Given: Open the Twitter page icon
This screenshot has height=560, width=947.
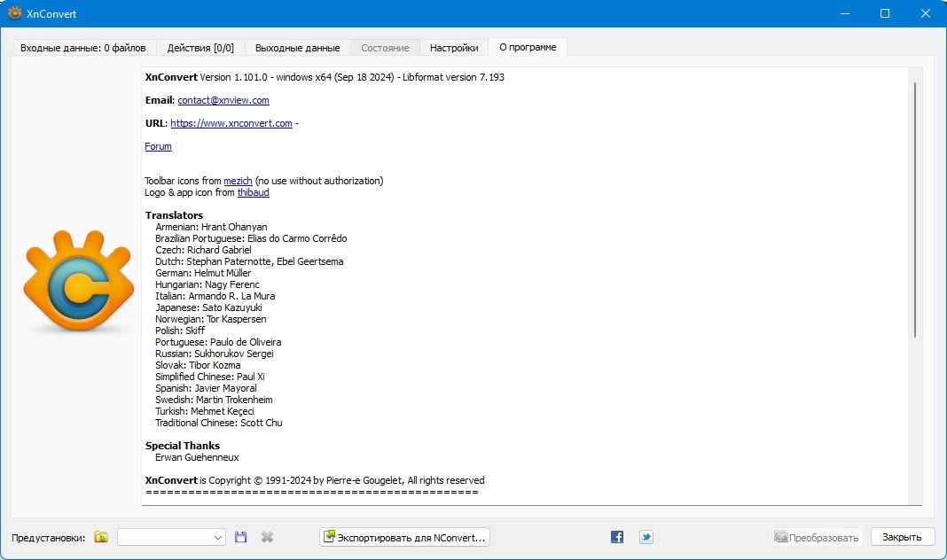Looking at the screenshot, I should (646, 537).
